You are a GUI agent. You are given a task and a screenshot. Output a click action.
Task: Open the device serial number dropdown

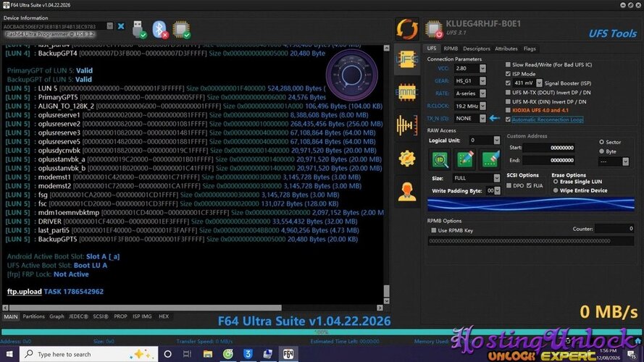(109, 26)
